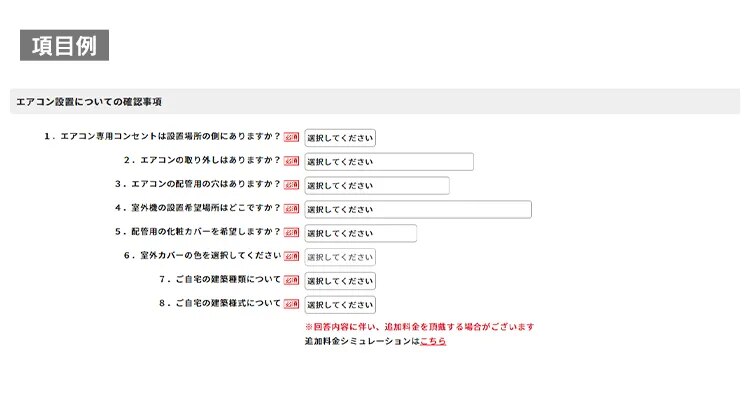Open the piping hole question dropdown
This screenshot has height=400, width=750.
(376, 186)
